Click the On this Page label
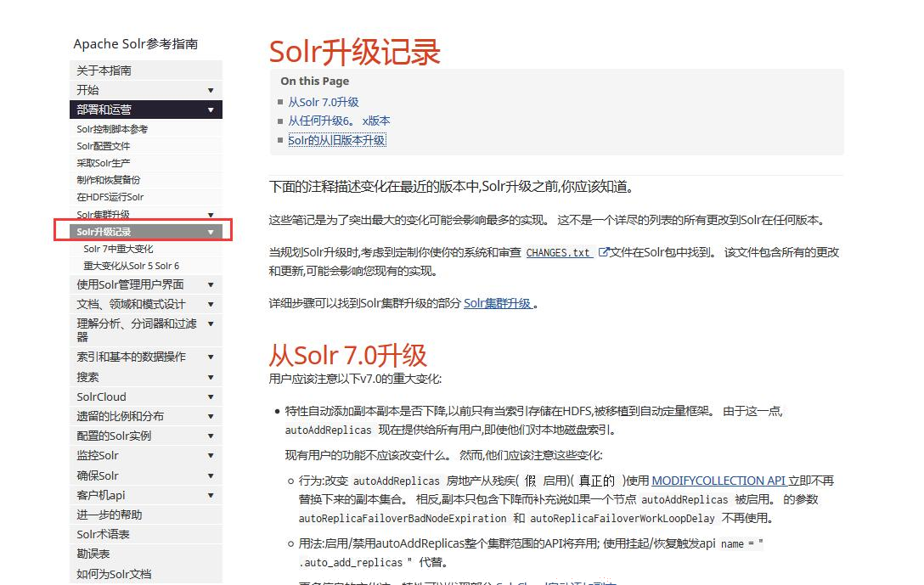The width and height of the screenshot is (924, 585). tap(315, 82)
